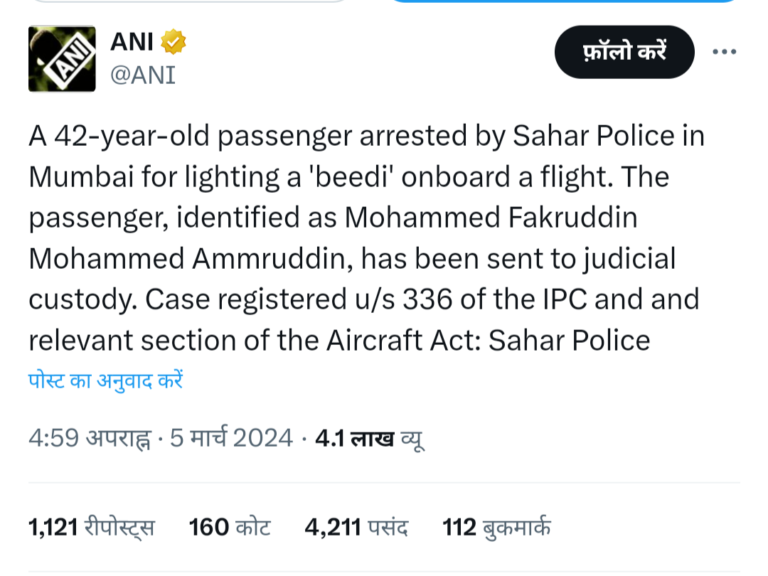Open the 1,121 रीपोस्ट्स list
This screenshot has height=576, width=768.
pyautogui.click(x=92, y=527)
